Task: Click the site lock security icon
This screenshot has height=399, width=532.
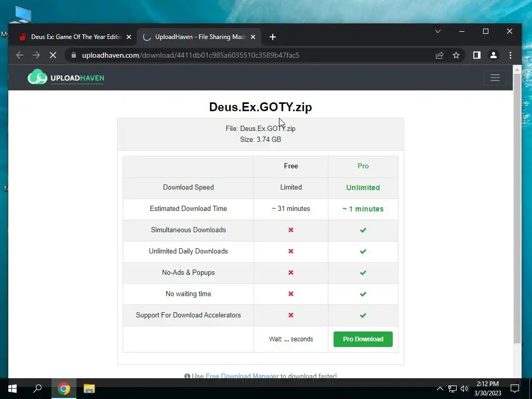Action: (x=74, y=55)
